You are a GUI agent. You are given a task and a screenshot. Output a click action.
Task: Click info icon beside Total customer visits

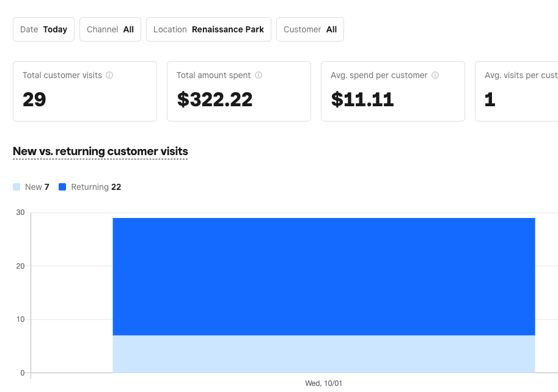point(109,76)
